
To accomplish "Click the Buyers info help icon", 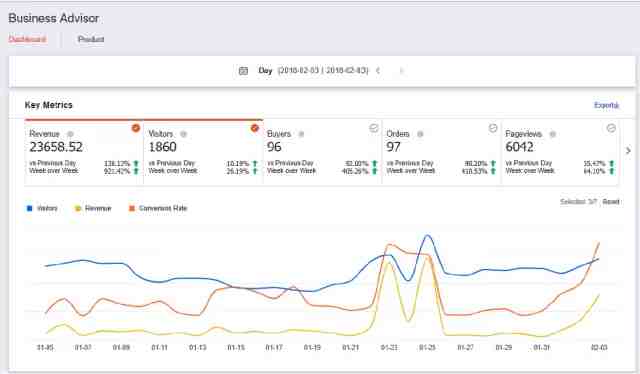I will point(301,134).
